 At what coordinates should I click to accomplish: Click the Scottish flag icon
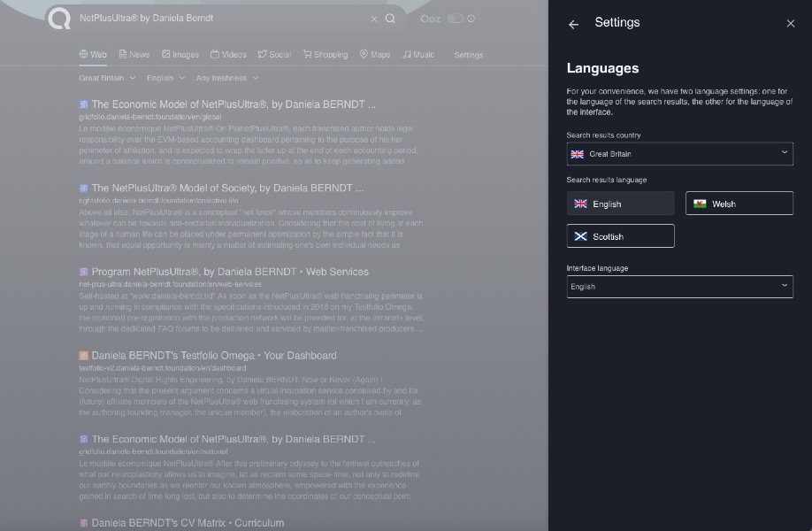pos(580,236)
